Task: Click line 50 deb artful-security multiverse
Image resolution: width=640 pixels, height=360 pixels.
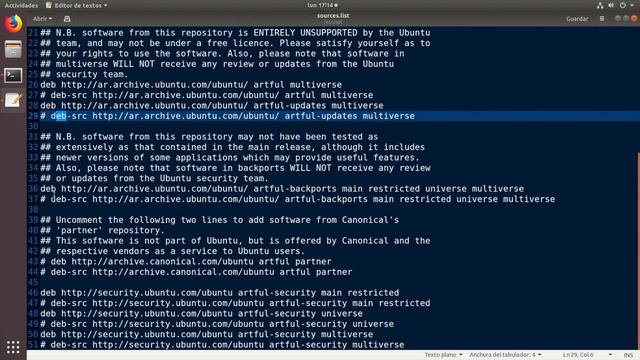Action: (x=207, y=334)
